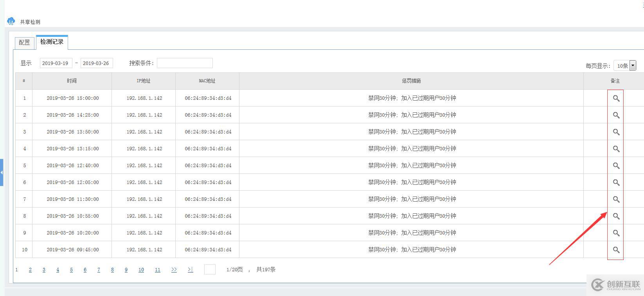The height and width of the screenshot is (296, 644).
Task: Go to page 10
Action: pyautogui.click(x=141, y=270)
